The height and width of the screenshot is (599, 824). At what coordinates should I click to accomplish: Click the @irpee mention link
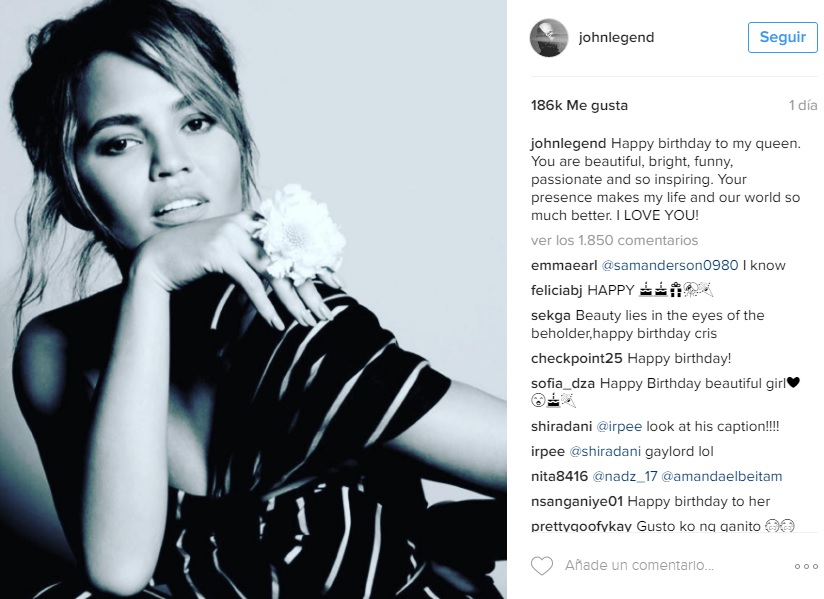(x=619, y=426)
